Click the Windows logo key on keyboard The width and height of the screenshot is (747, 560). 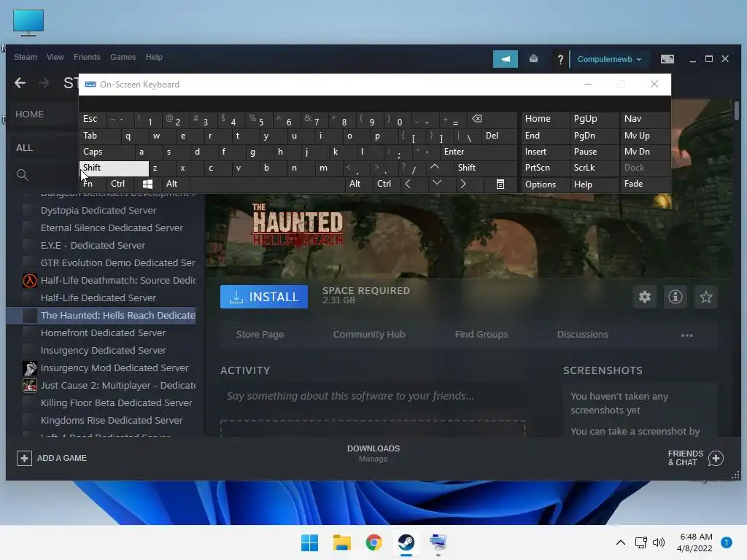[x=147, y=184]
